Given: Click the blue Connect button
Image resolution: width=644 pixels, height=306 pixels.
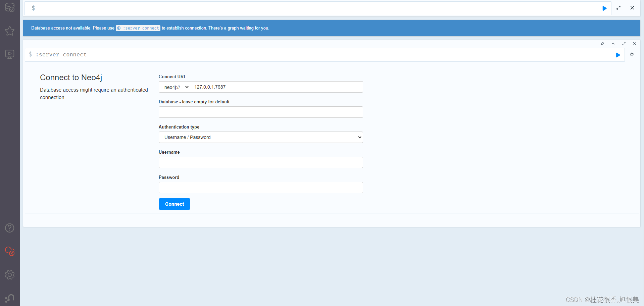Looking at the screenshot, I should pos(175,204).
